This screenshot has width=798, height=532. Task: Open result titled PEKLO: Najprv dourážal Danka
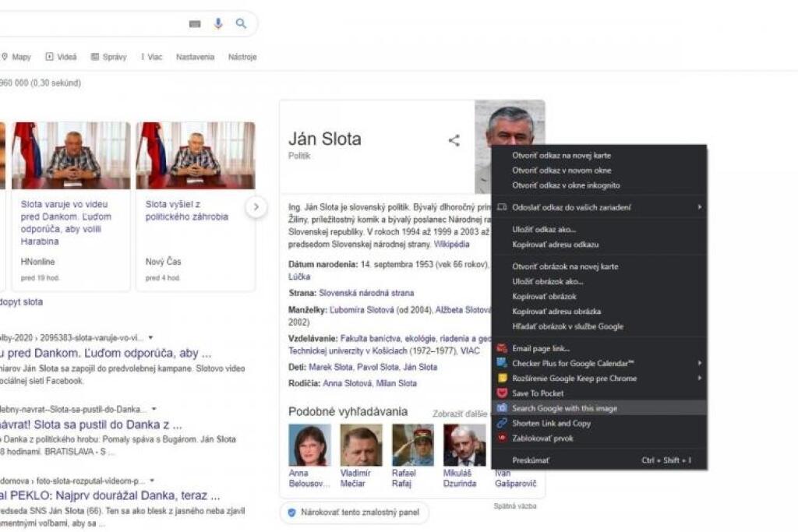110,495
